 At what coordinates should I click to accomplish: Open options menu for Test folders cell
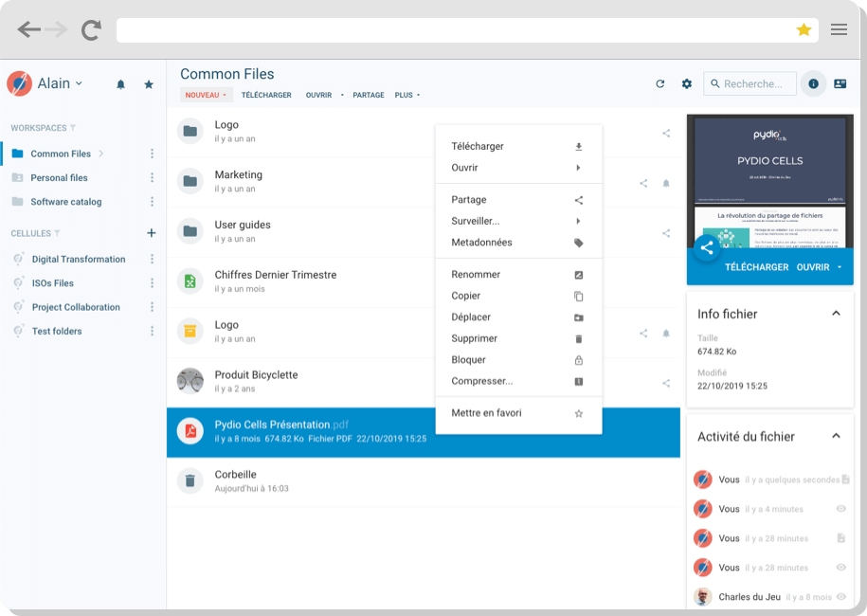(152, 331)
